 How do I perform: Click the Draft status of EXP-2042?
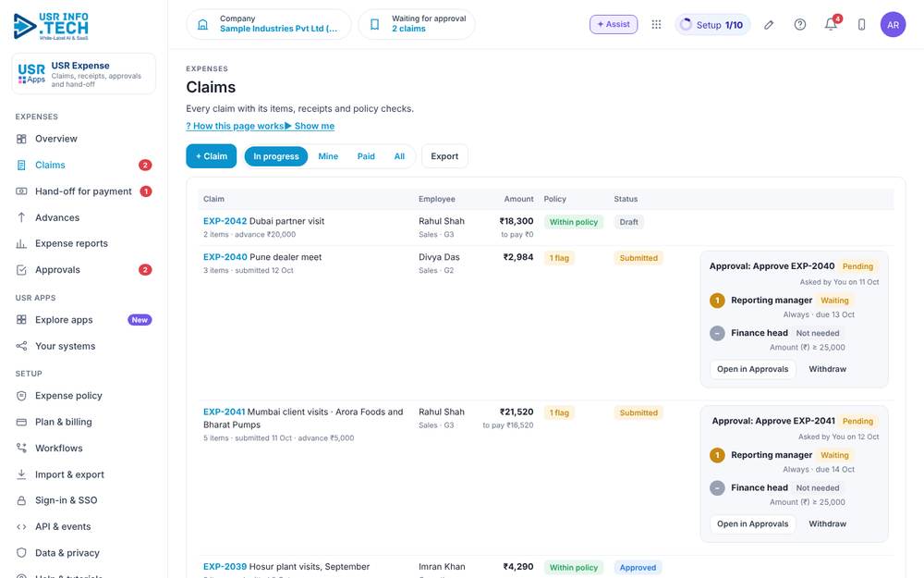click(x=628, y=222)
